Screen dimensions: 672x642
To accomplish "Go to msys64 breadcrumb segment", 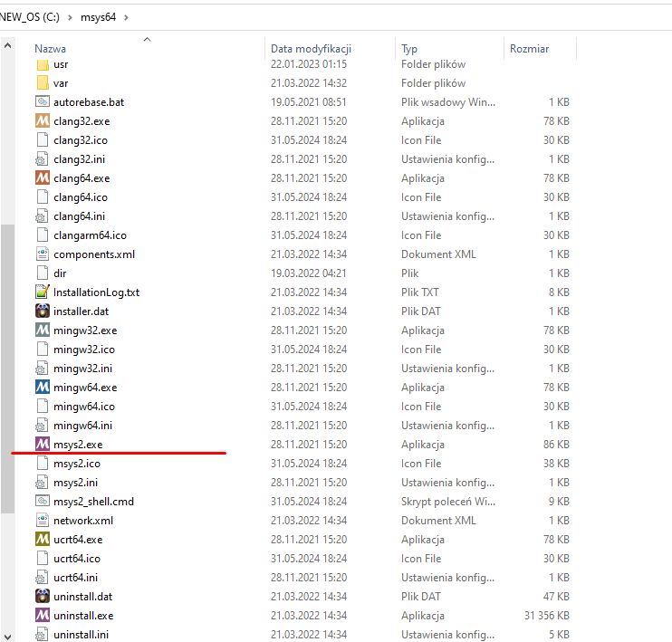I will pos(98,17).
